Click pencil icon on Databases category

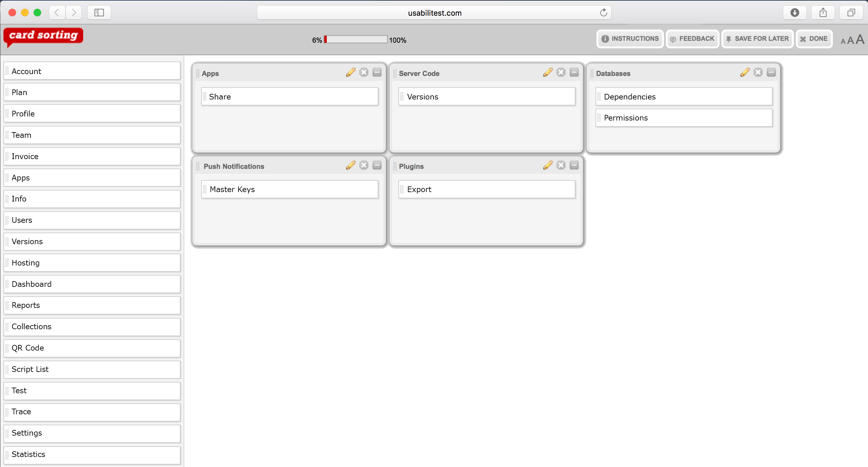click(x=745, y=72)
